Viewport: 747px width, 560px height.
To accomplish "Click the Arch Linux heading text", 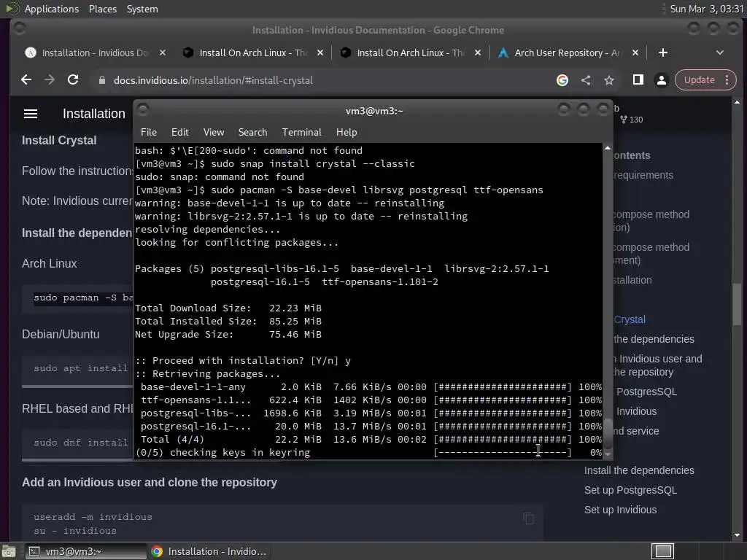I will tap(49, 263).
